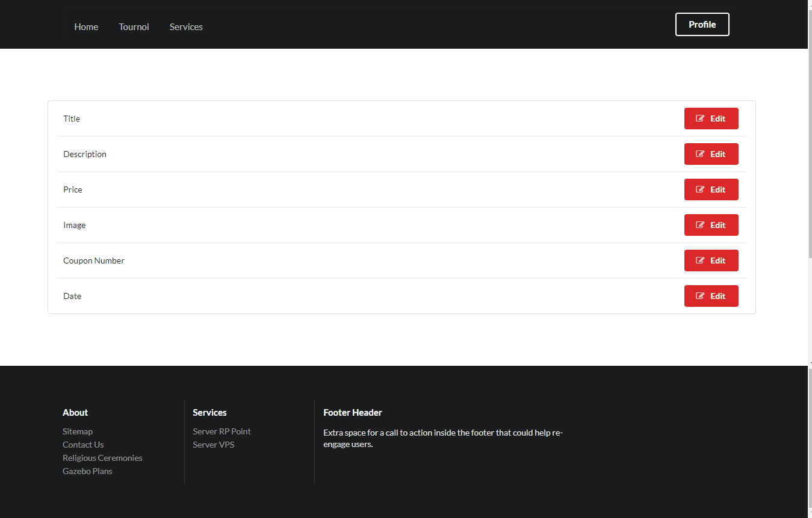
Task: Open the Contact Us footer link
Action: click(x=83, y=445)
